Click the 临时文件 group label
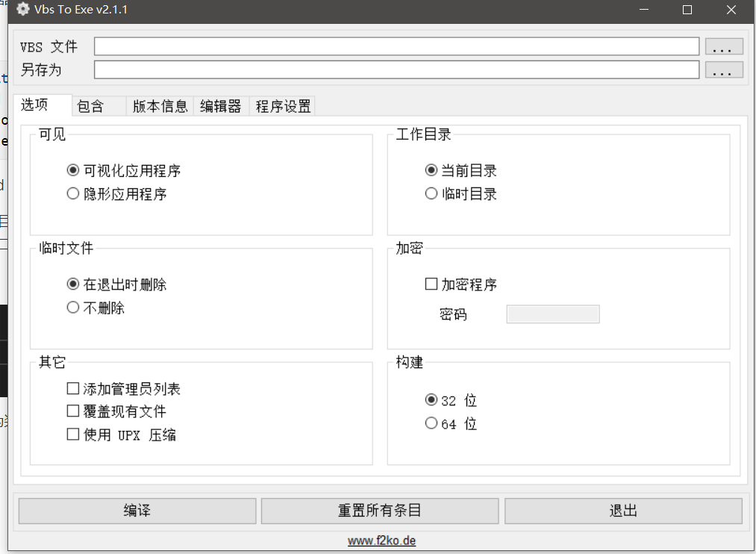The image size is (756, 554). point(66,248)
